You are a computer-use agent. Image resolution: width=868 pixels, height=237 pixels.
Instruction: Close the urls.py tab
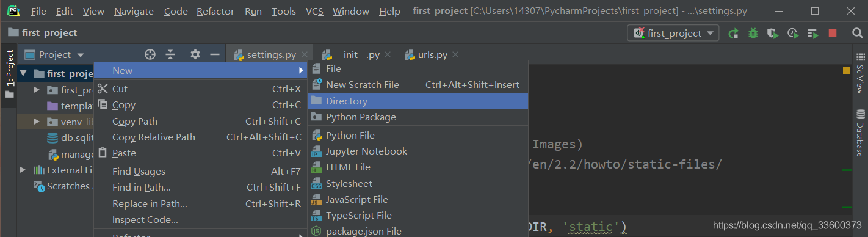click(455, 55)
